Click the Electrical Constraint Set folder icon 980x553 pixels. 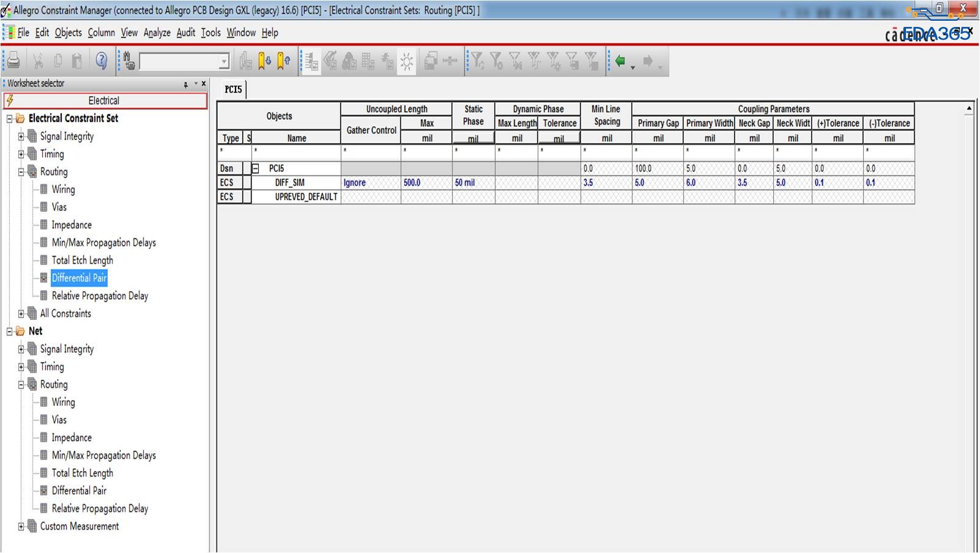click(20, 119)
